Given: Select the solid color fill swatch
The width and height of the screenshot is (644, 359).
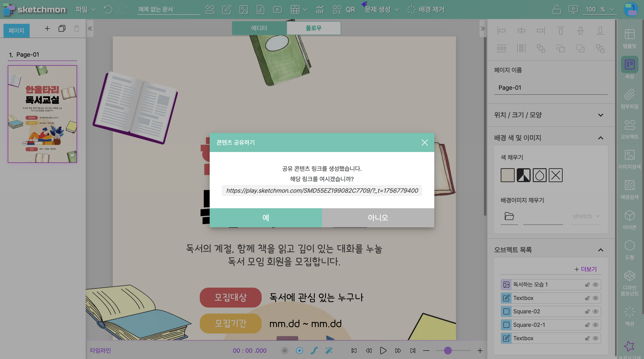Looking at the screenshot, I should pos(507,175).
